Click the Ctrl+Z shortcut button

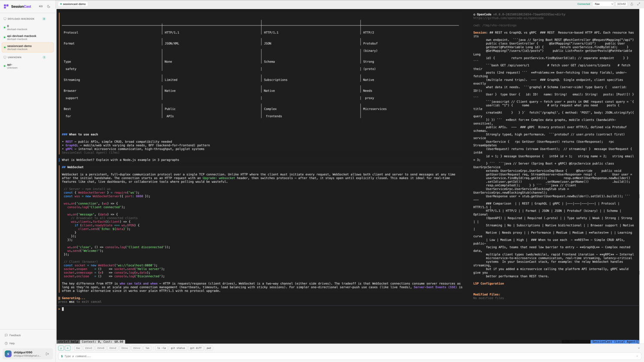pyautogui.click(x=113, y=348)
